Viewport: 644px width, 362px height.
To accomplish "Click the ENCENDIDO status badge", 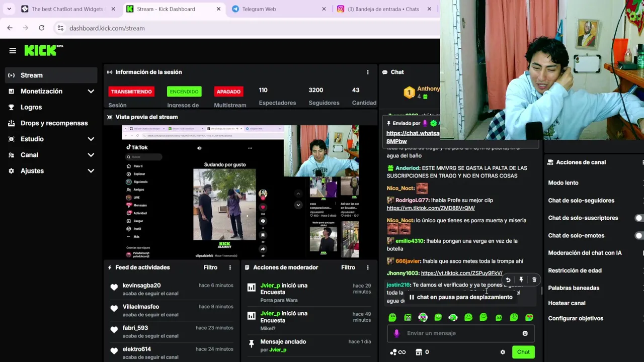I will click(184, 92).
